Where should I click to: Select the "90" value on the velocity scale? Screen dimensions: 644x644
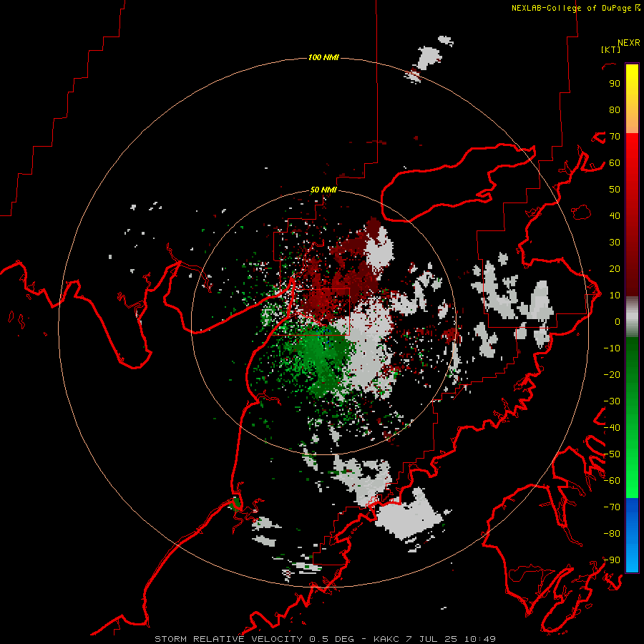click(x=615, y=84)
